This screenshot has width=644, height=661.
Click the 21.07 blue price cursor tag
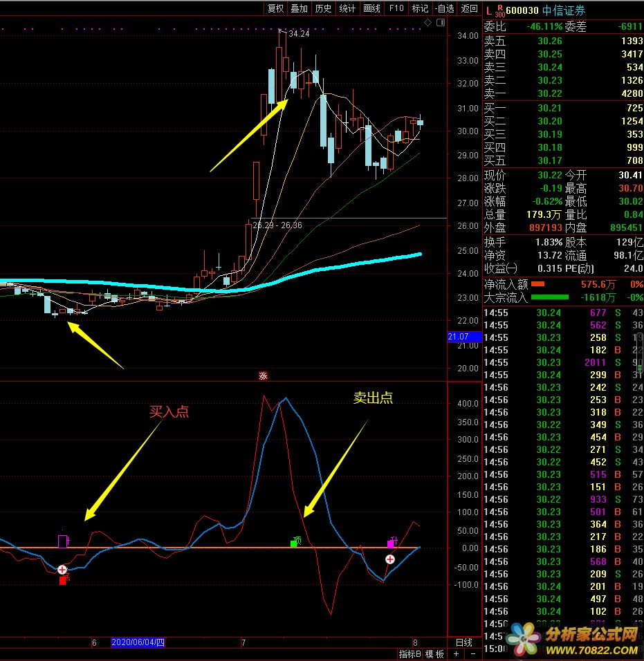pyautogui.click(x=464, y=337)
